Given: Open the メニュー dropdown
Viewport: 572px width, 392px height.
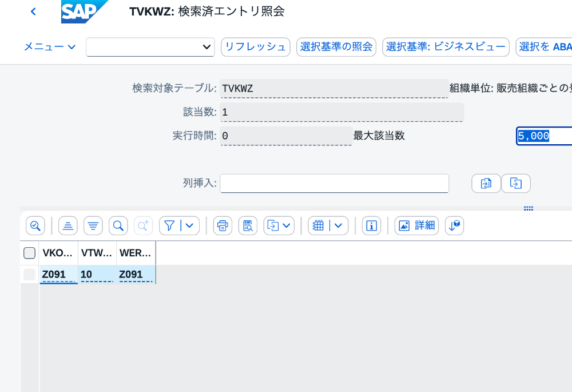Looking at the screenshot, I should (50, 47).
